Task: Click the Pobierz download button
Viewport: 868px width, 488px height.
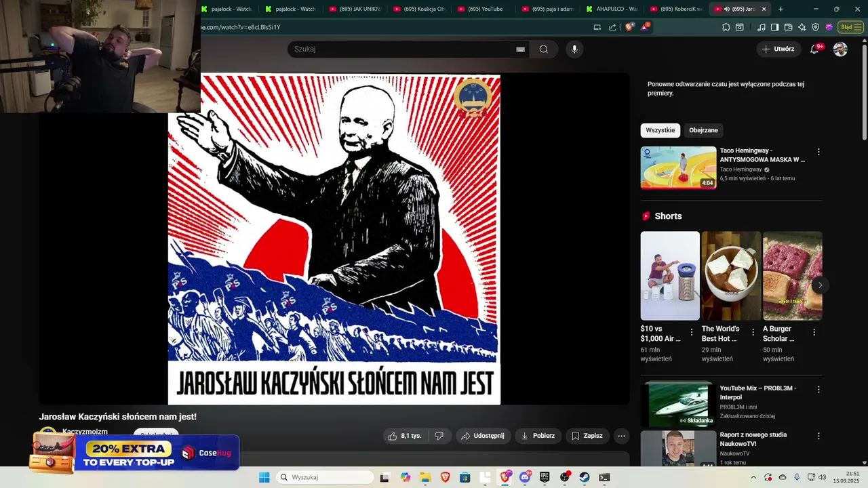Action: 538,436
